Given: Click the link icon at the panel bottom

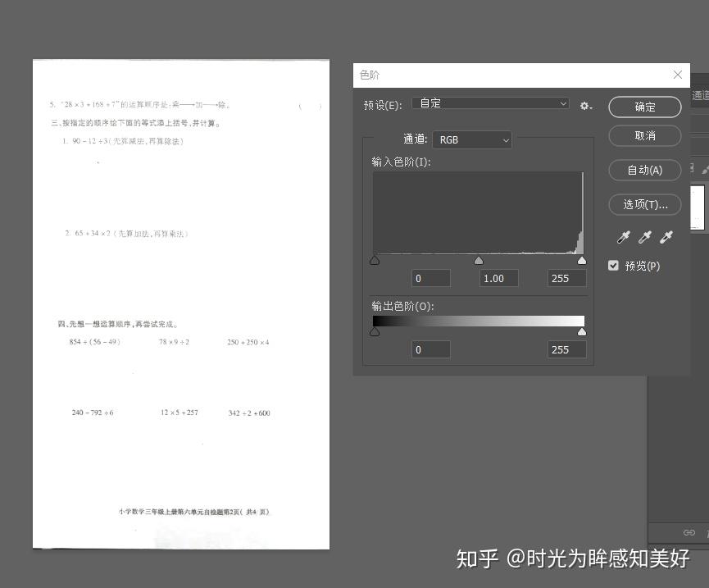Looking at the screenshot, I should [x=689, y=532].
